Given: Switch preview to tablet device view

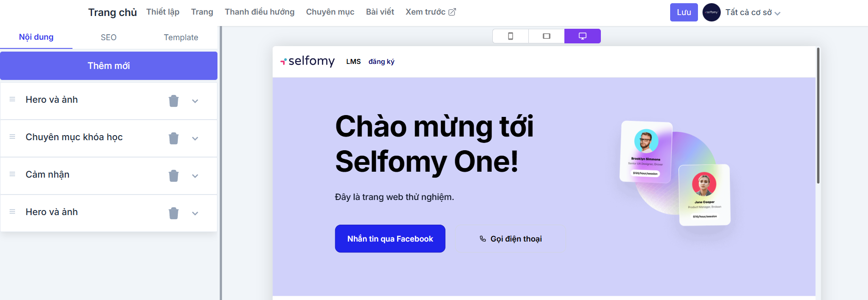Looking at the screenshot, I should click(x=547, y=36).
